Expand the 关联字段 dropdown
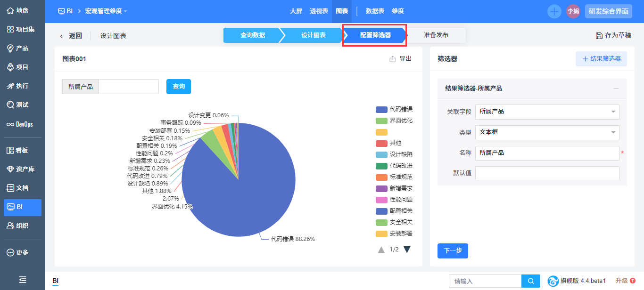 (547, 112)
